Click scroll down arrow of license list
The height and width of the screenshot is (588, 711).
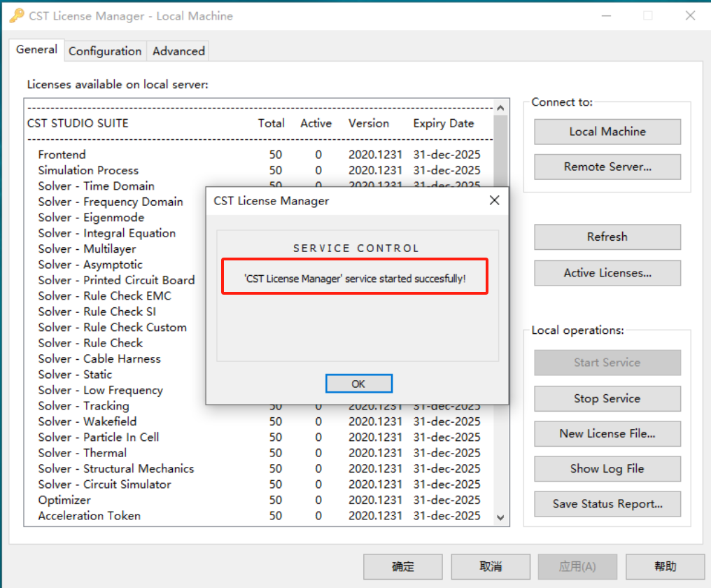point(500,518)
